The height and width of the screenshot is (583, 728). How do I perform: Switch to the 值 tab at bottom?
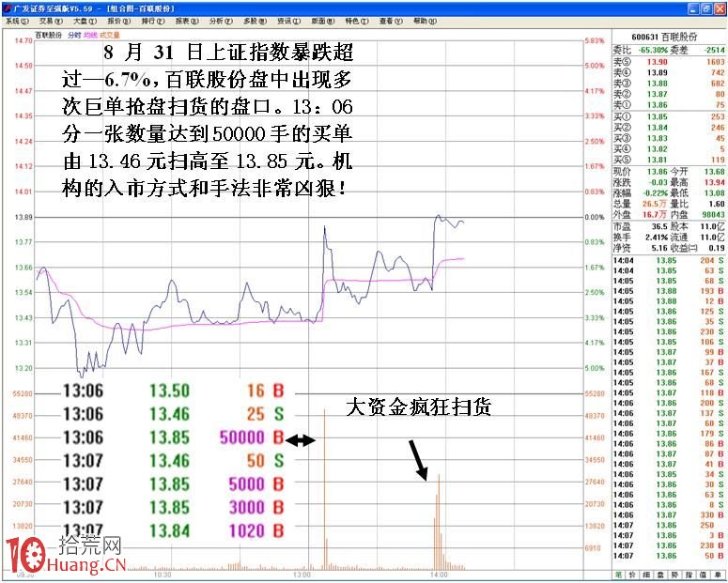pyautogui.click(x=703, y=575)
